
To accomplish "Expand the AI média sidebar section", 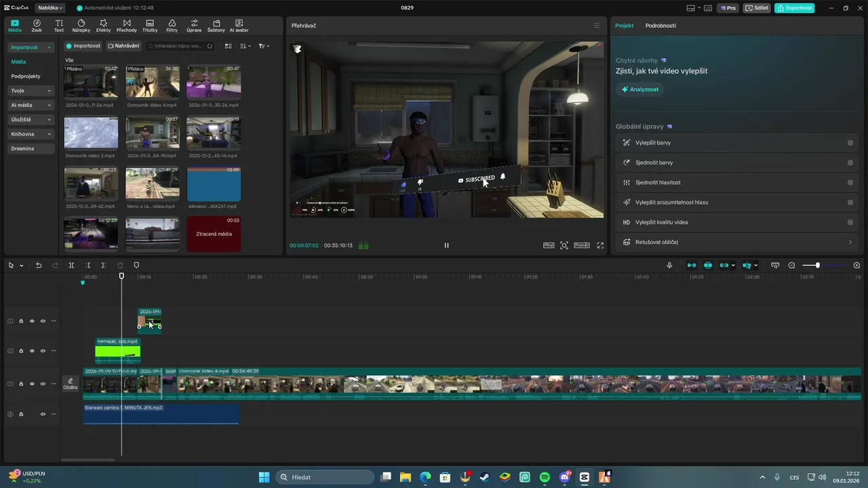I will [x=49, y=105].
